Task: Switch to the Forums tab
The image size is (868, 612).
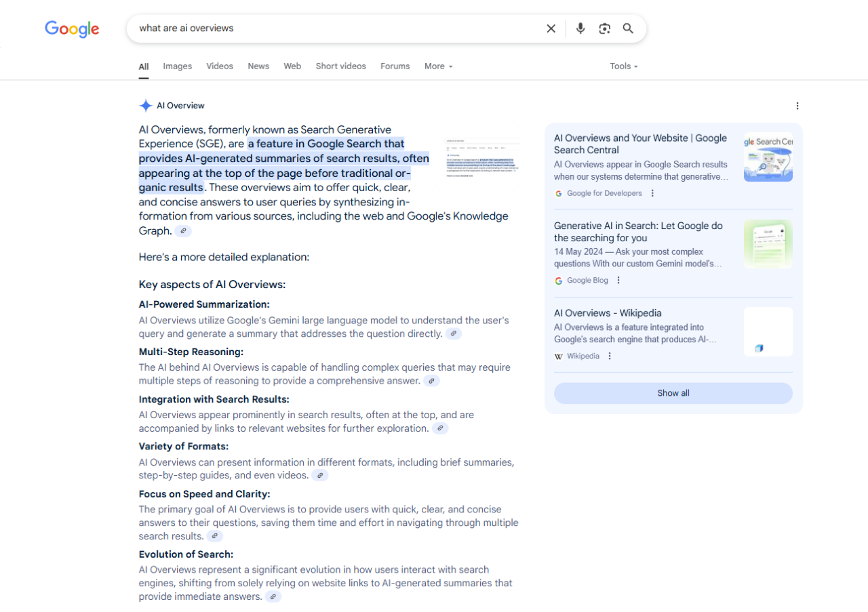Action: point(395,66)
